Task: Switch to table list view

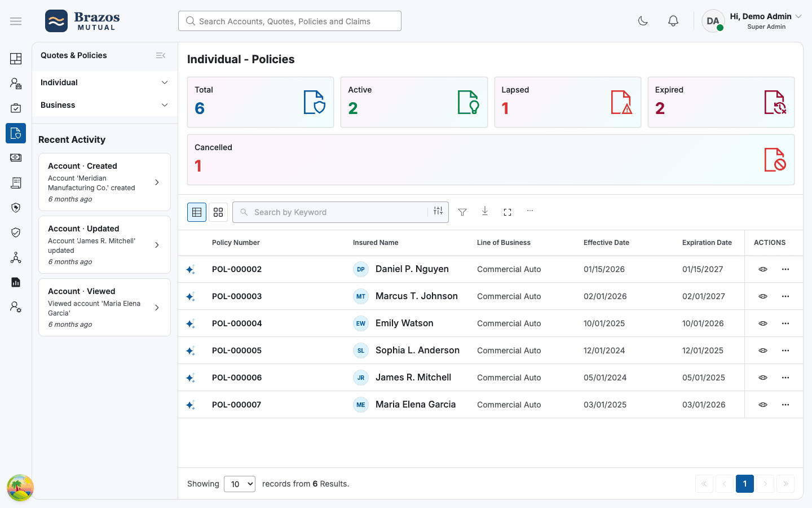Action: click(x=197, y=212)
